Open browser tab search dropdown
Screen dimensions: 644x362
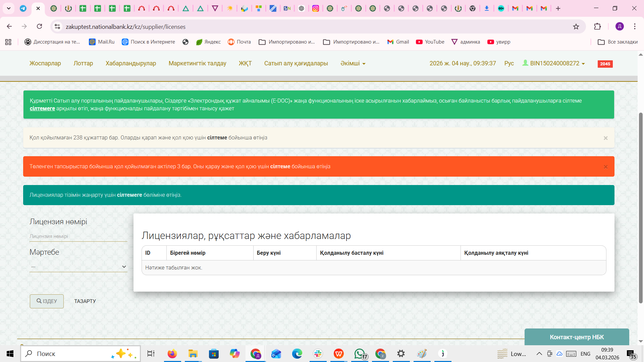[x=9, y=8]
